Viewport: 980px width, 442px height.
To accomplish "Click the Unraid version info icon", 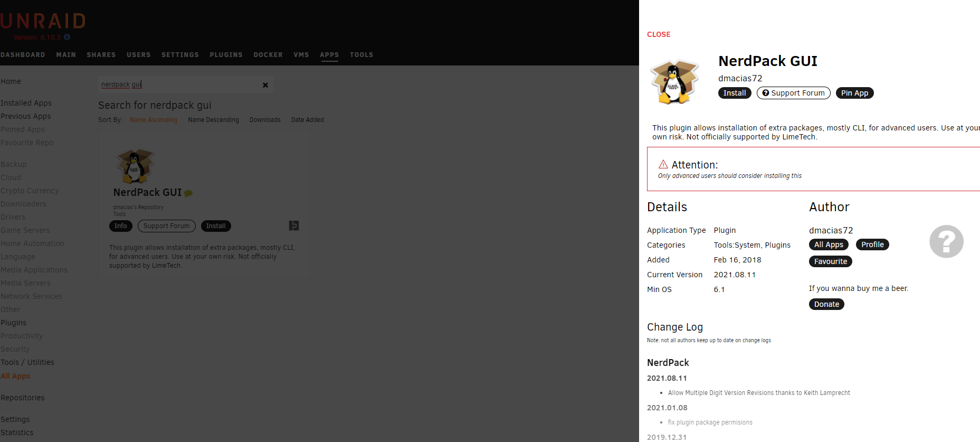I will point(67,37).
